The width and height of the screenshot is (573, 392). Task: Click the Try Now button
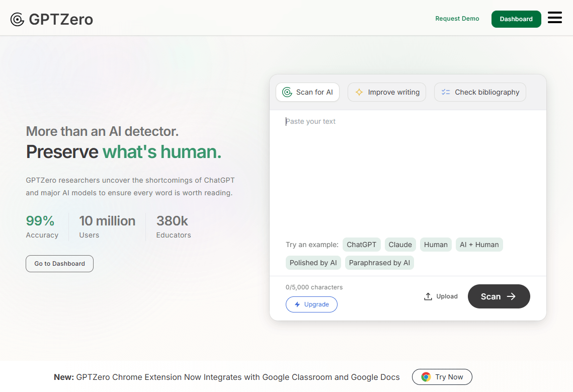[442, 377]
